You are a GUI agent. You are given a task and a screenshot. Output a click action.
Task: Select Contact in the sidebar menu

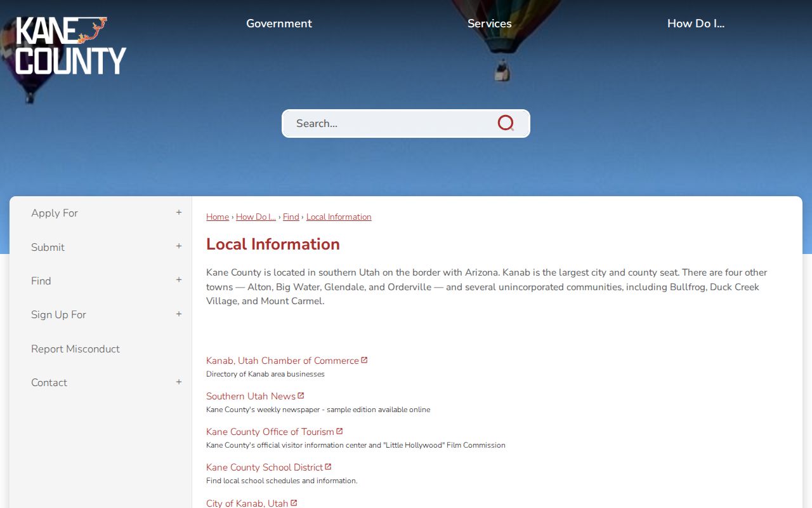click(49, 382)
